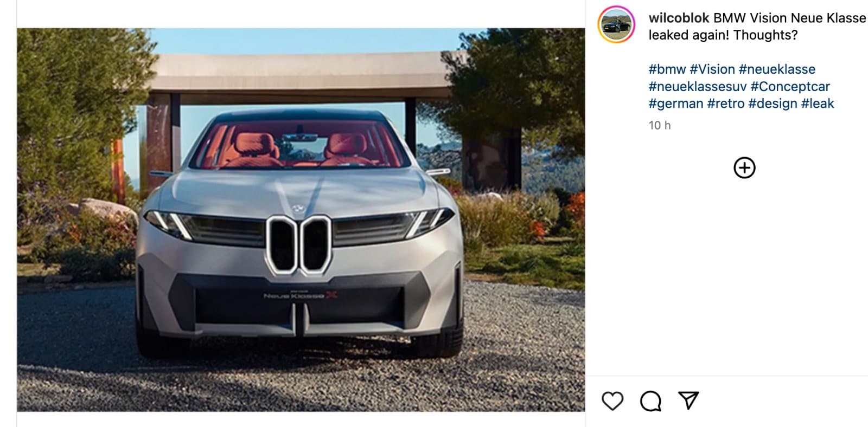Open comments via speech bubble icon

(x=650, y=401)
